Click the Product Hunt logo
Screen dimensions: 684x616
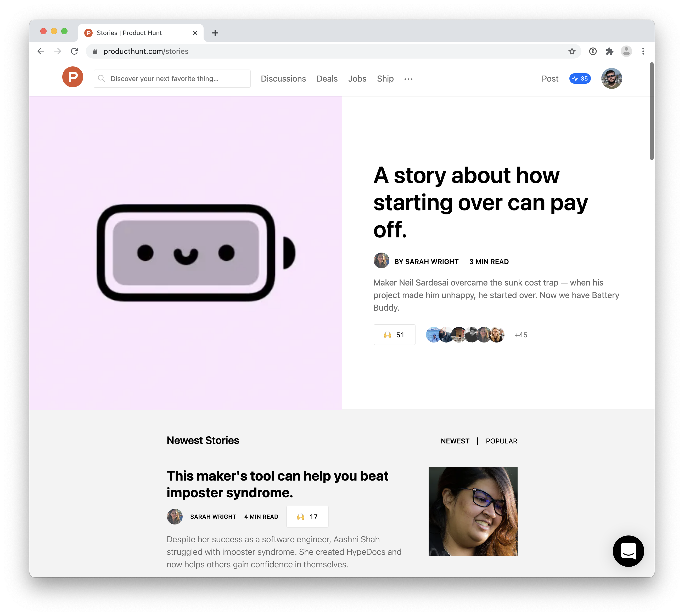click(x=72, y=77)
